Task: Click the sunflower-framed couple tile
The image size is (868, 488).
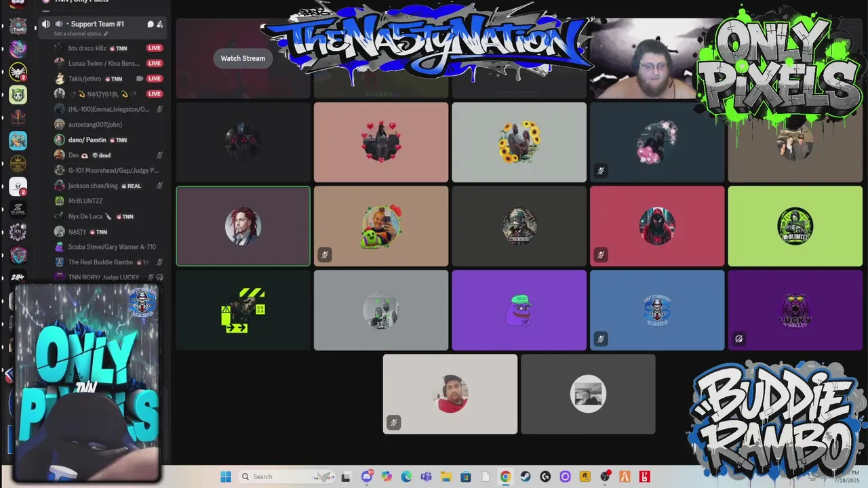Action: point(519,142)
